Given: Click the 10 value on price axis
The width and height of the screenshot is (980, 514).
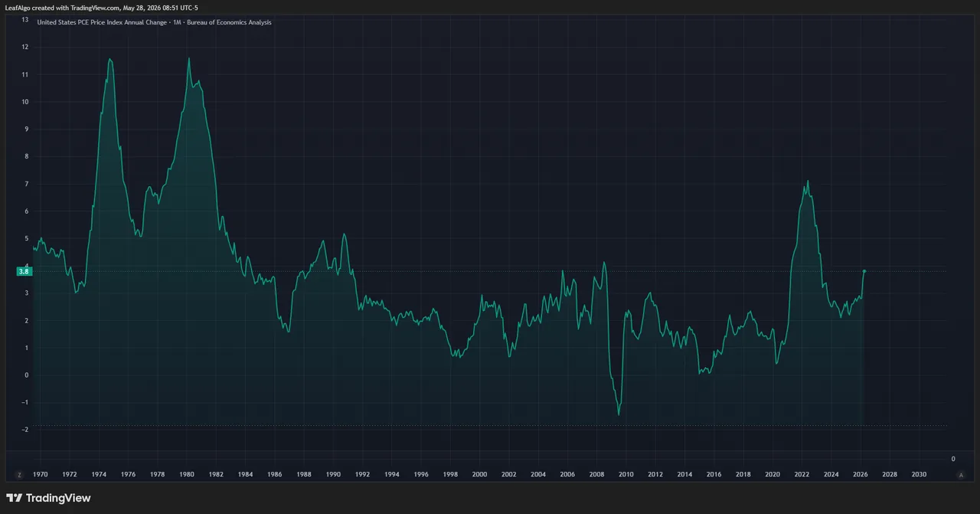Looking at the screenshot, I should (25, 102).
